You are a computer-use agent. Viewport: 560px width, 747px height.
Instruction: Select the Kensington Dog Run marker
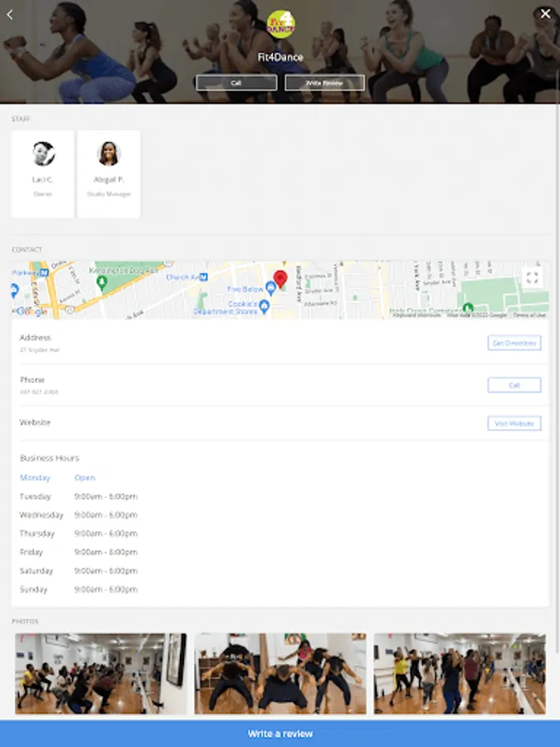click(101, 281)
